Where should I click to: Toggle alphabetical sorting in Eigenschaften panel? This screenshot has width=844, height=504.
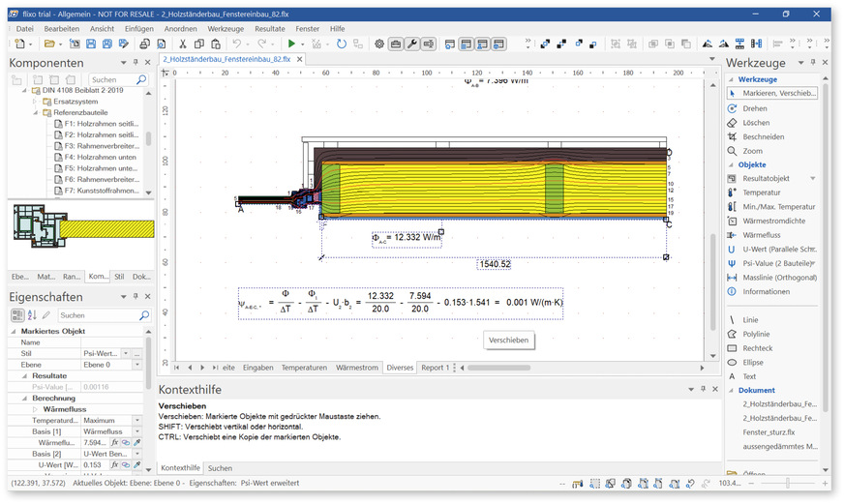pos(32,315)
